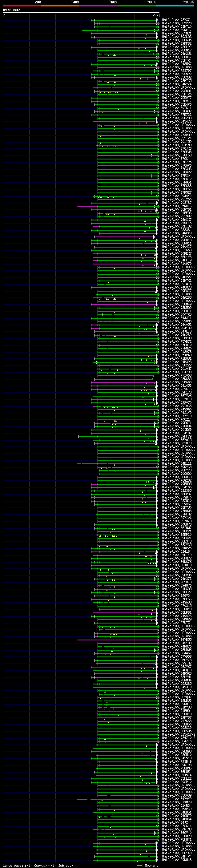The height and width of the screenshot is (868, 197).
Task: Select the UniRef100_Q9M6A0 label
Action: pyautogui.click(x=177, y=383)
